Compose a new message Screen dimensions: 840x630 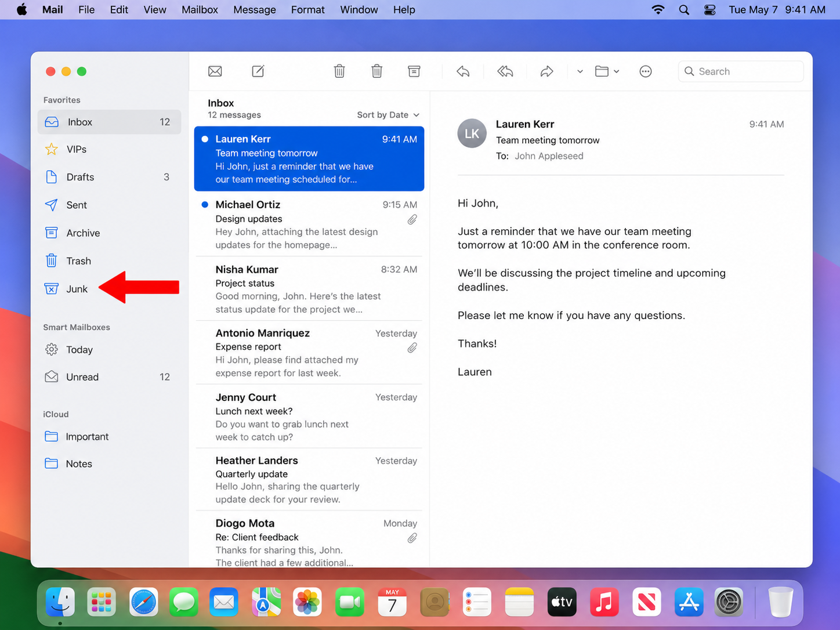tap(258, 71)
